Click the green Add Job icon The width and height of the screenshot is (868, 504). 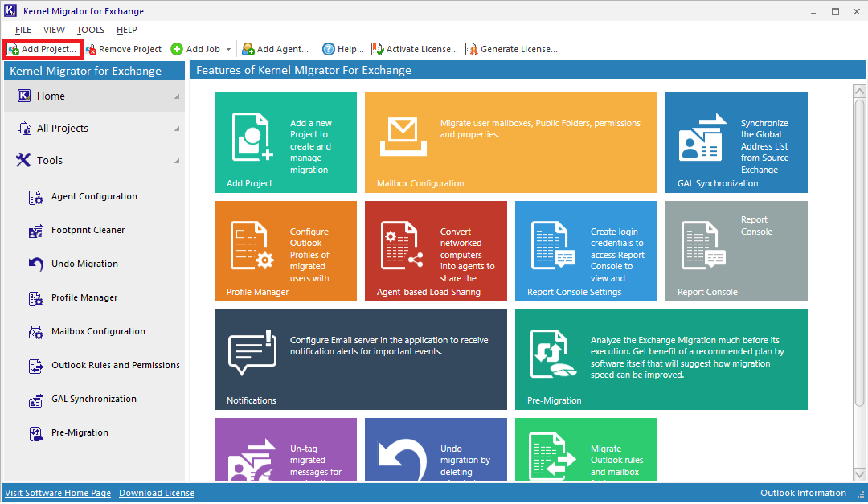[x=177, y=49]
